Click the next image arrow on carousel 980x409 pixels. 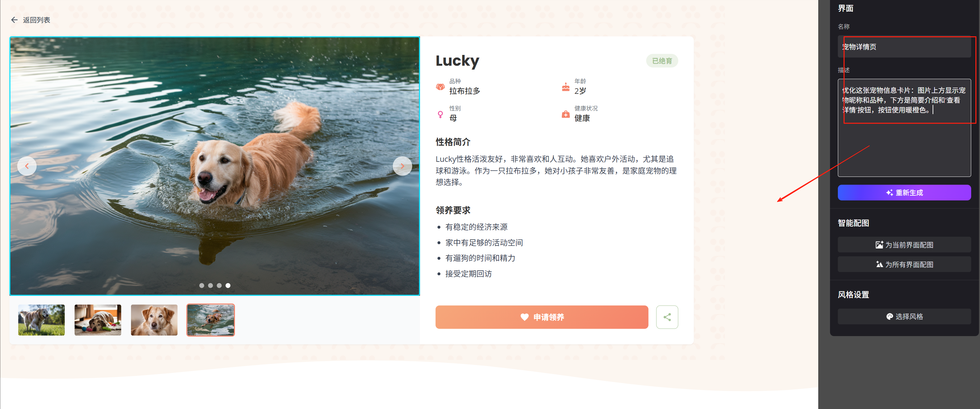(402, 166)
